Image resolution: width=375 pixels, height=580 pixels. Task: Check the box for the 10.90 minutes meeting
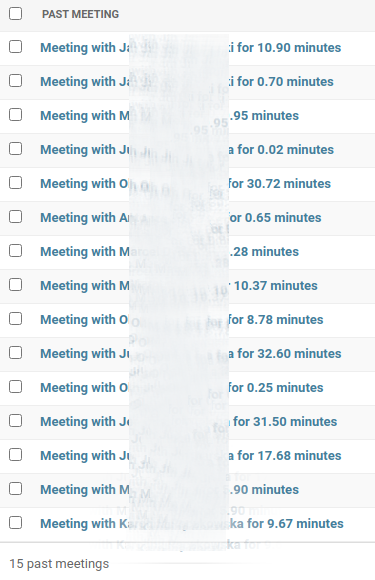16,47
